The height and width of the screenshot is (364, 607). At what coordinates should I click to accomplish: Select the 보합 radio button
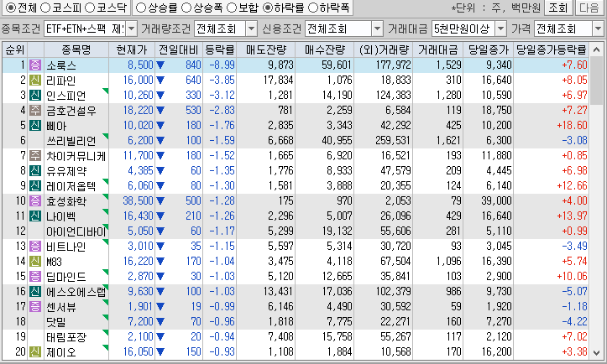pos(232,8)
